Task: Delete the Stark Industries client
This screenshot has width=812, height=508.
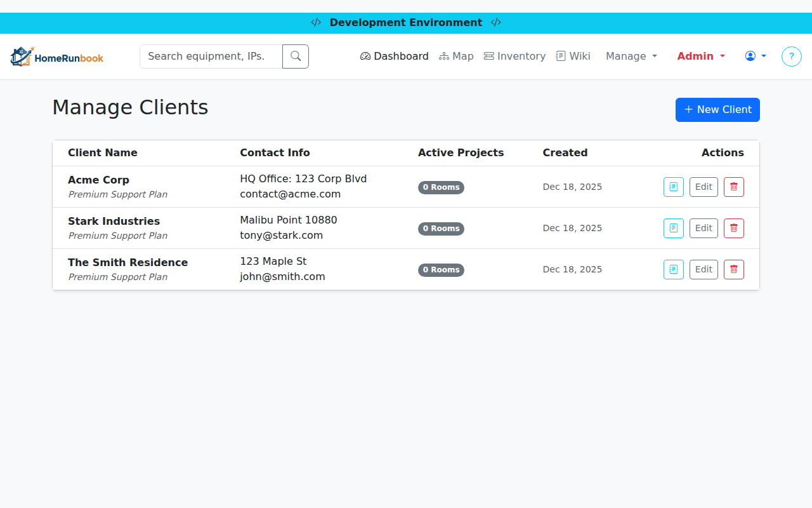Action: [733, 228]
